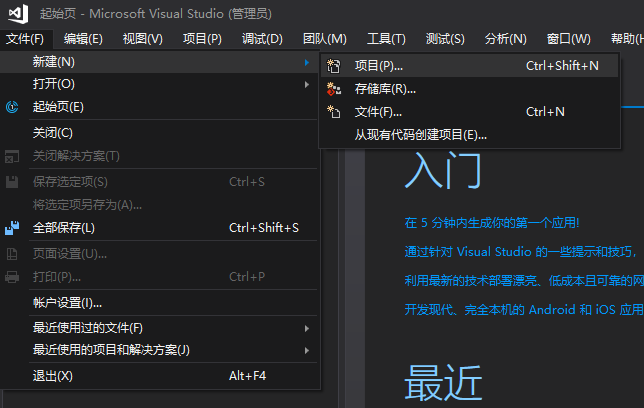Expand the 最近使用的项目和解决方案(J) submenu arrow

tap(307, 350)
